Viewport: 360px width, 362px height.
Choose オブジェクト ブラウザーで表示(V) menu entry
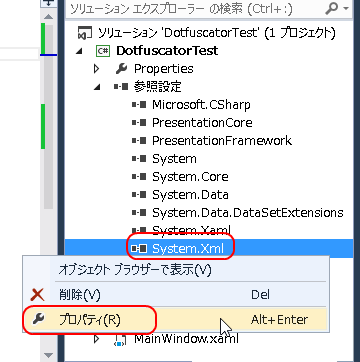click(x=176, y=270)
